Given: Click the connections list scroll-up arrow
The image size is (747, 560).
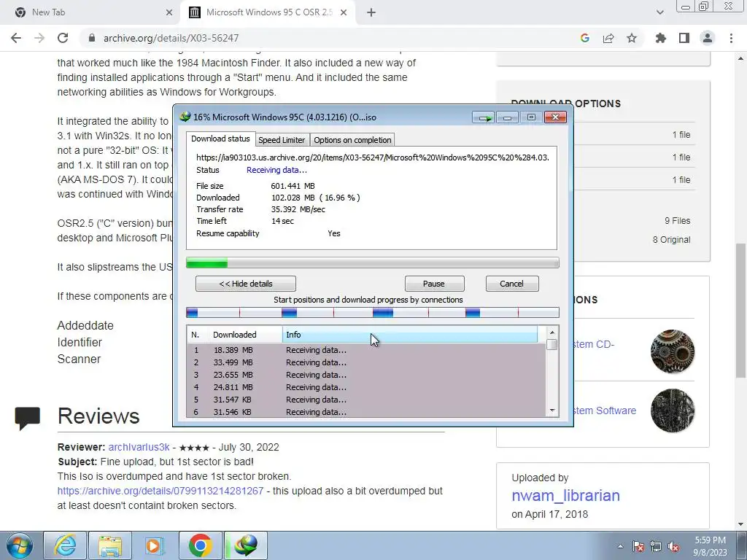Looking at the screenshot, I should 552,332.
